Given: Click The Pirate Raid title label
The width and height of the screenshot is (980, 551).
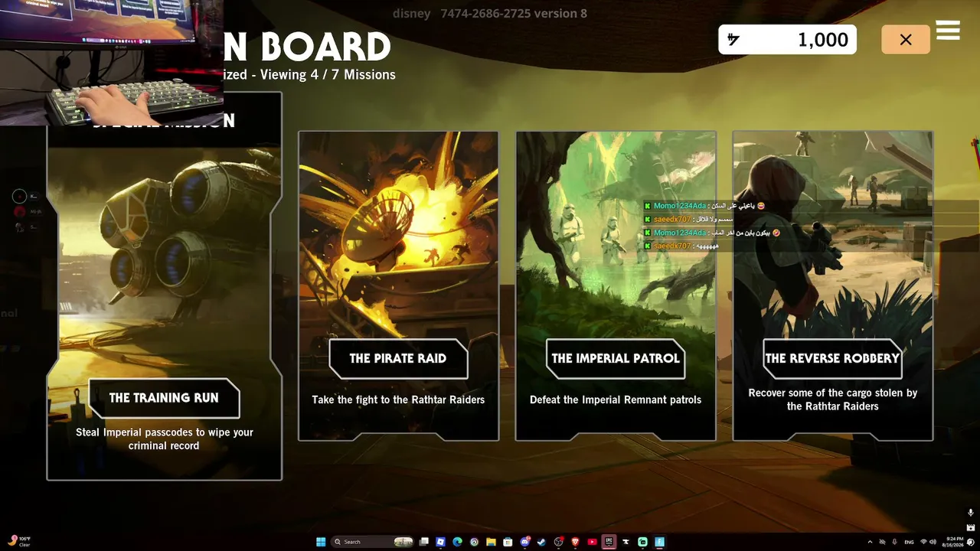Looking at the screenshot, I should 398,358.
